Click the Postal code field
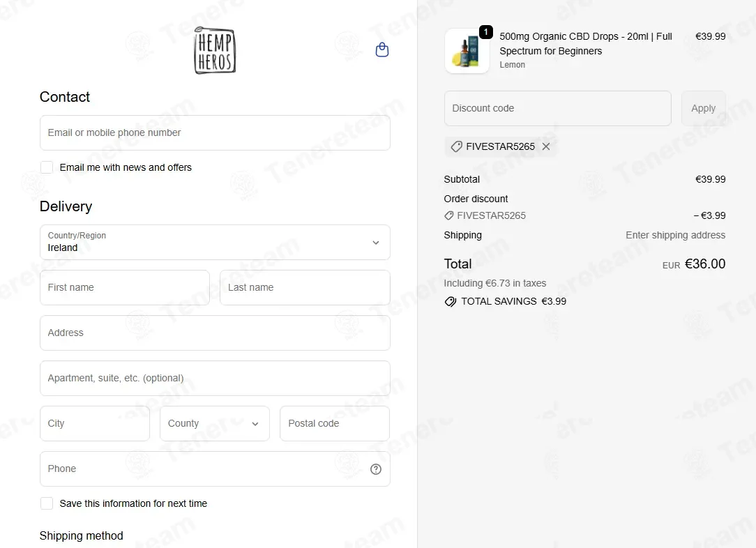The width and height of the screenshot is (756, 548). [x=335, y=423]
